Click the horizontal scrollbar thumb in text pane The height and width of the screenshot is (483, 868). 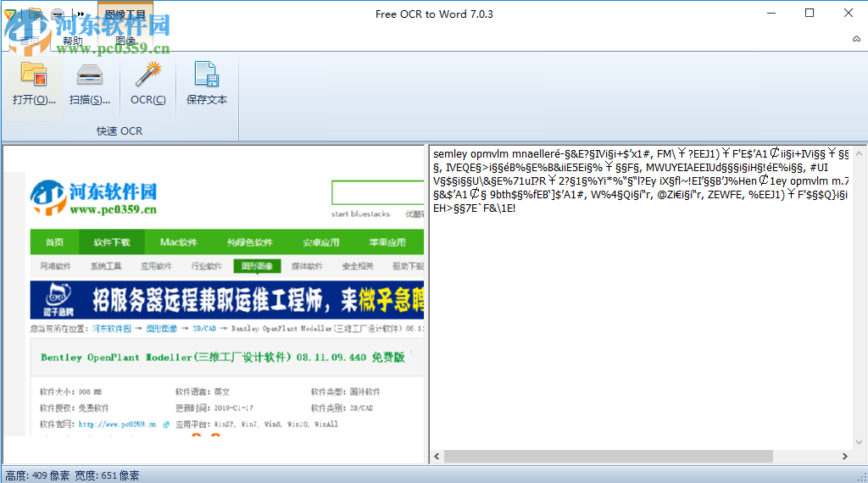click(609, 456)
